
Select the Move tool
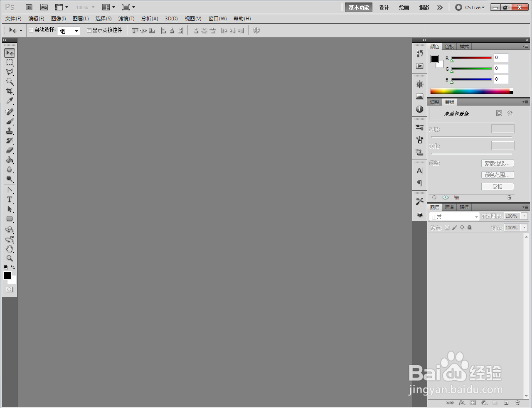click(9, 53)
